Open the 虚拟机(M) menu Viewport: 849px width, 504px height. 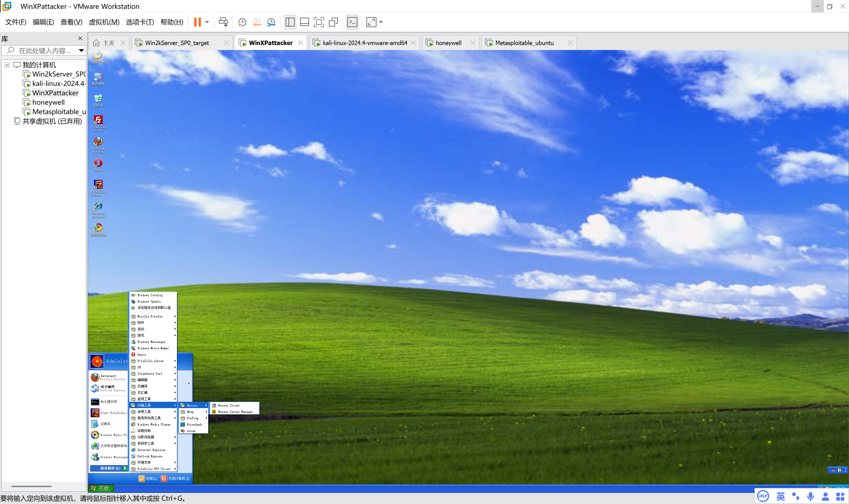click(104, 22)
